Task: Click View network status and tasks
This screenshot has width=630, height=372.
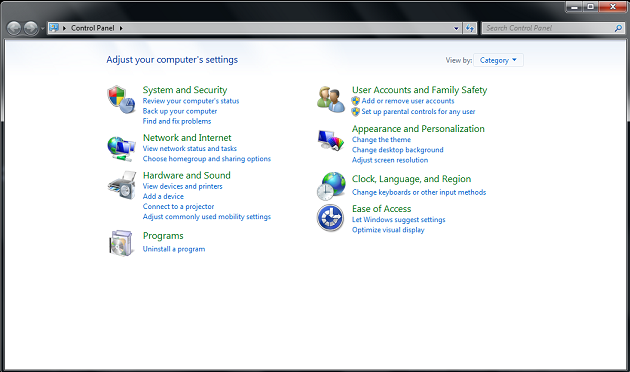Action: coord(190,148)
